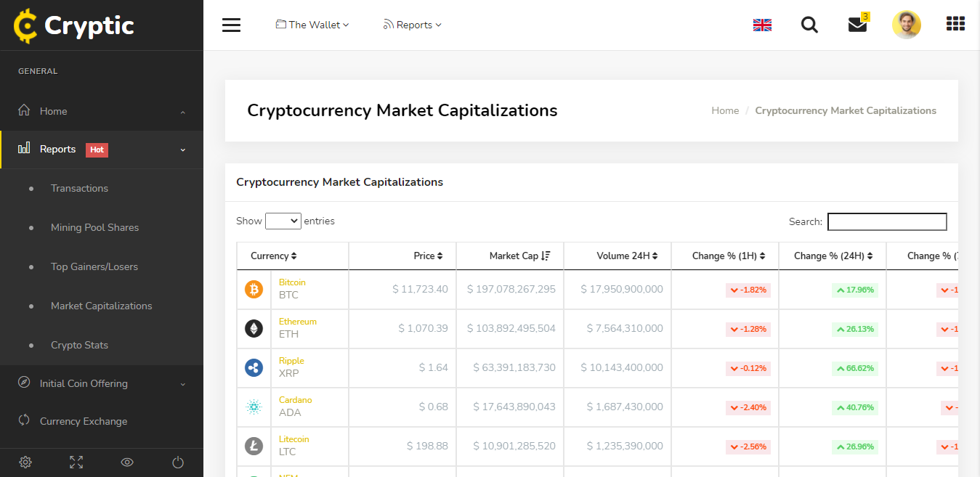The width and height of the screenshot is (980, 477).
Task: Open the Show entries dropdown
Action: [283, 221]
